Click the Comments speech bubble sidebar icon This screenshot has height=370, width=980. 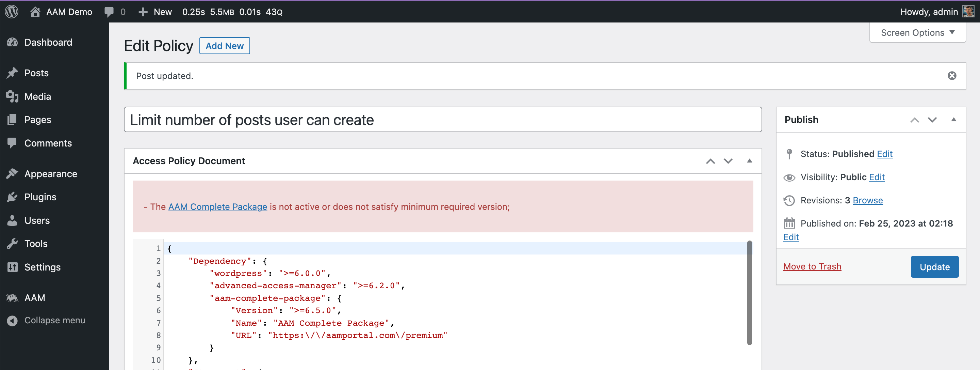(12, 143)
